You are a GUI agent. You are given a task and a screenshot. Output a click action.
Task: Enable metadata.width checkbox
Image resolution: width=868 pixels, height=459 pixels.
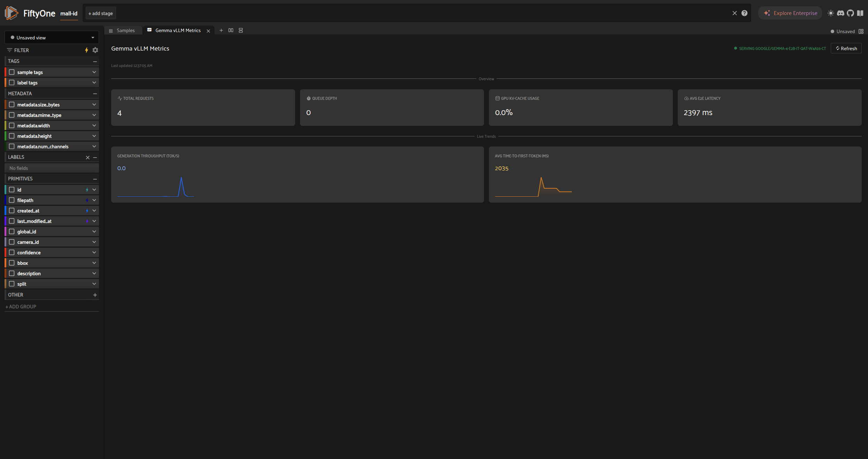(x=11, y=126)
